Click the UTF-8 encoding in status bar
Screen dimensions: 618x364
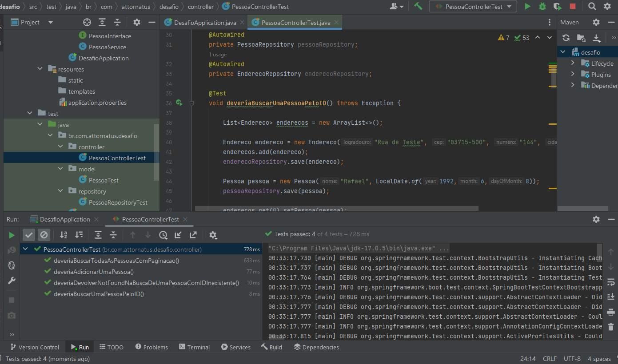(x=572, y=359)
